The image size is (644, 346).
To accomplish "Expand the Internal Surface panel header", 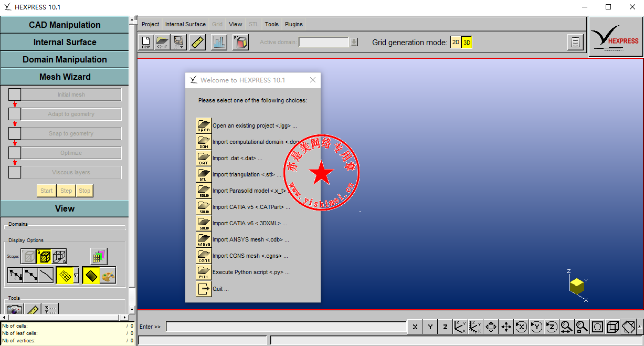I will [65, 42].
